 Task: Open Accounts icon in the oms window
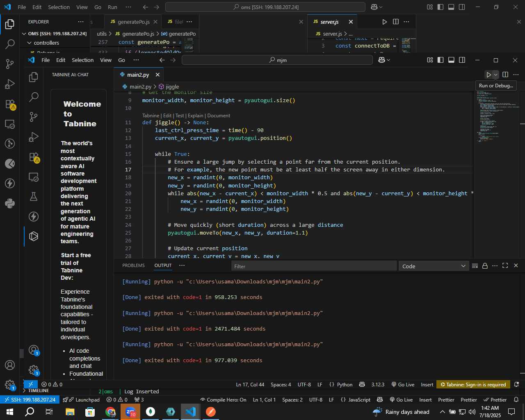(x=10, y=365)
